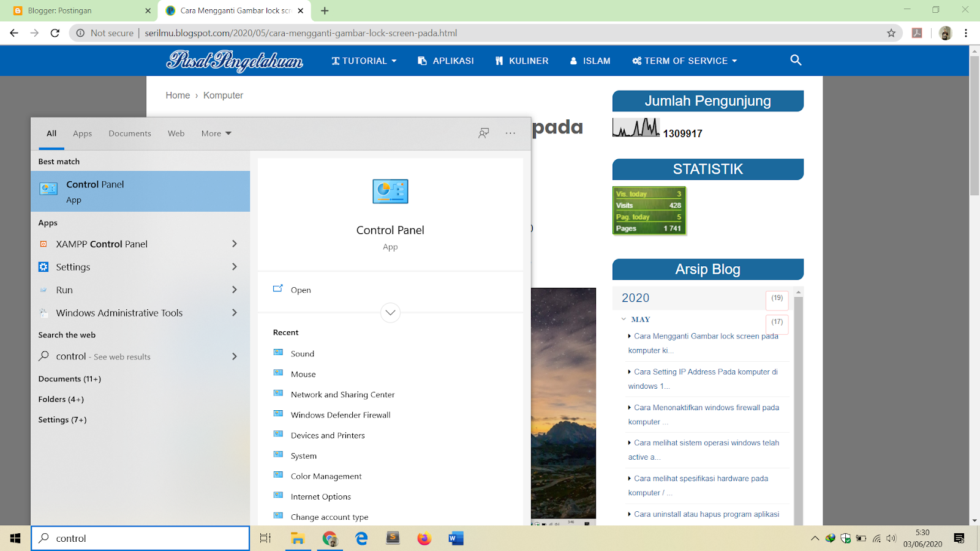Open TERM OF SERVICE dropdown
980x551 pixels.
[x=684, y=61]
